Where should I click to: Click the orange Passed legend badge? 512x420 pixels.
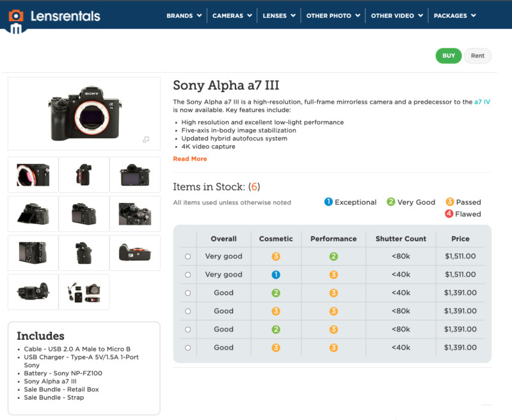coord(450,202)
